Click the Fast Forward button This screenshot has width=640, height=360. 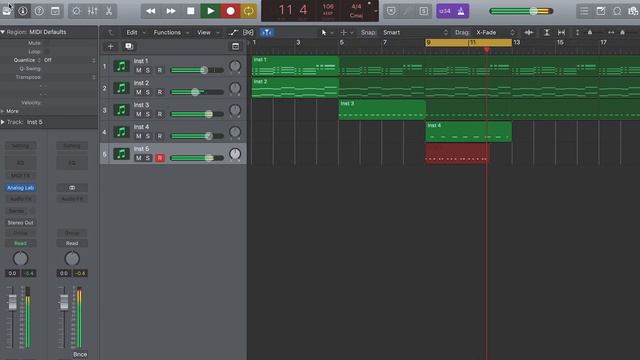tap(171, 11)
